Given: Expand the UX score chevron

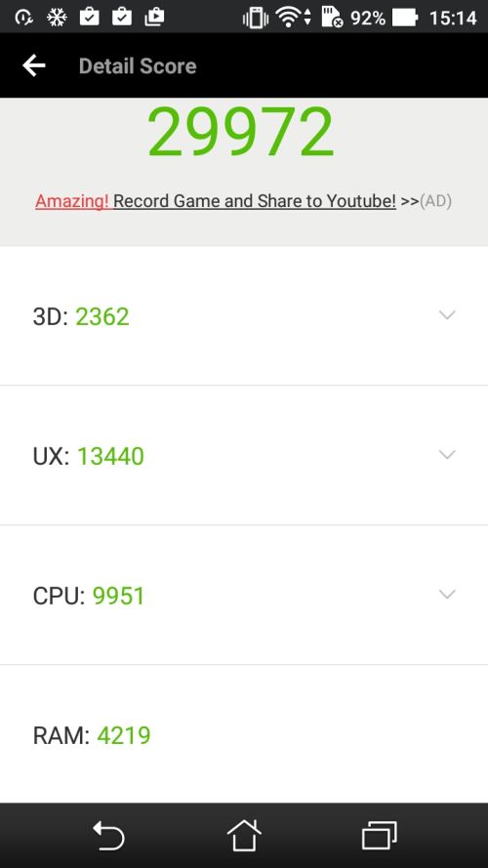Looking at the screenshot, I should coord(446,454).
